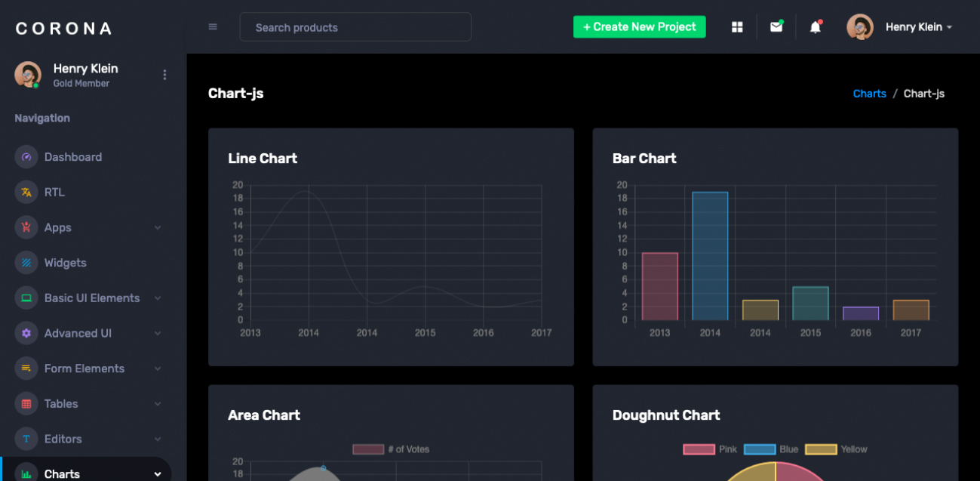Toggle '# of Votes' legend in Area Chart
Image resolution: width=980 pixels, height=481 pixels.
391,449
